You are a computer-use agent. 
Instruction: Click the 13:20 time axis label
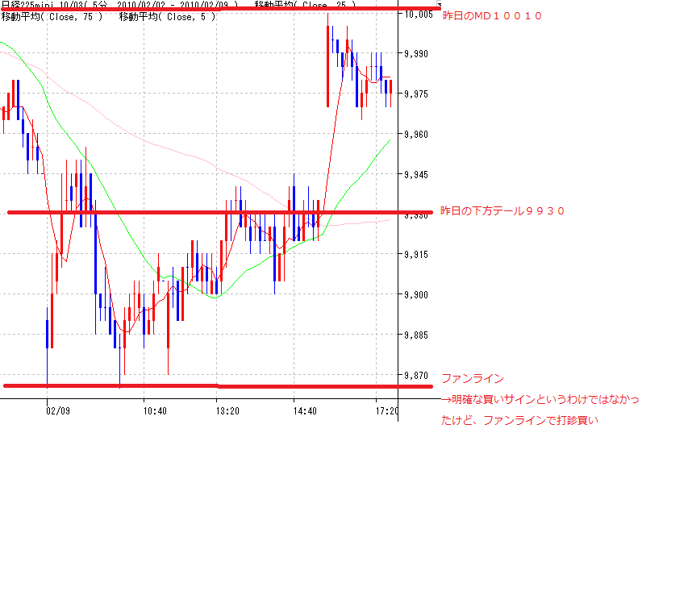pyautogui.click(x=227, y=411)
